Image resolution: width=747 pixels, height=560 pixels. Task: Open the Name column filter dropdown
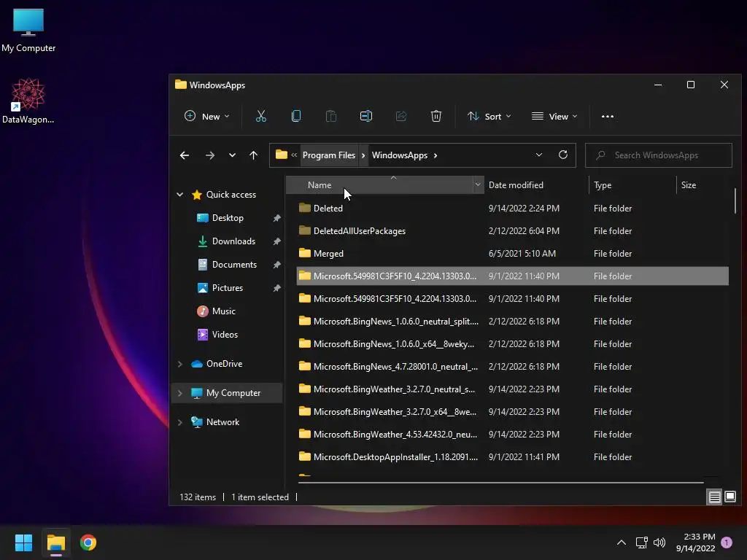478,184
